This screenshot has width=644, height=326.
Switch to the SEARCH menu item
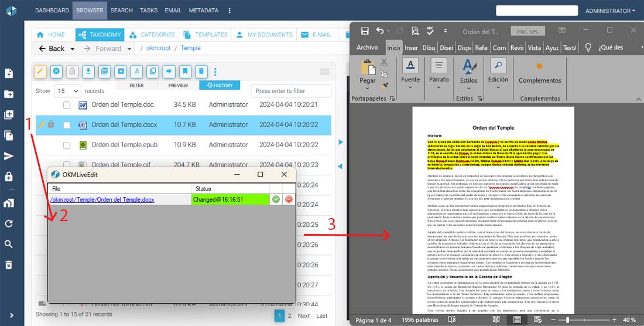tap(121, 11)
